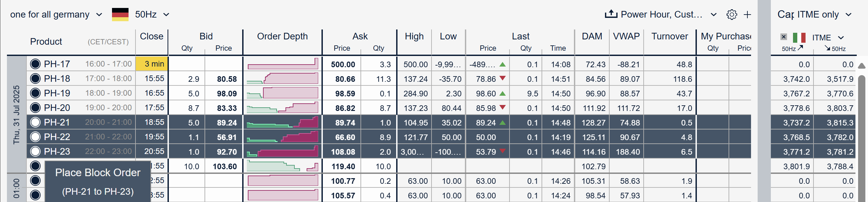Click PH-18 turnover value 118.6
The height and width of the screenshot is (202, 868).
pos(682,79)
